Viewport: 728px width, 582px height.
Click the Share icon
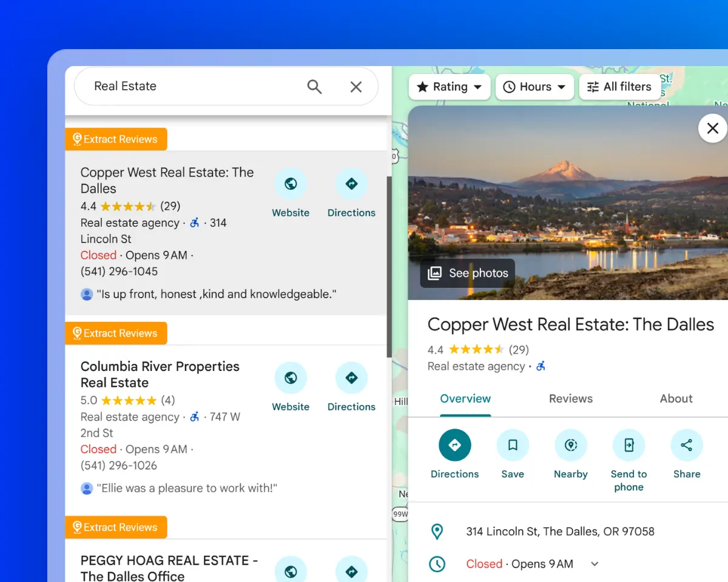pyautogui.click(x=686, y=446)
